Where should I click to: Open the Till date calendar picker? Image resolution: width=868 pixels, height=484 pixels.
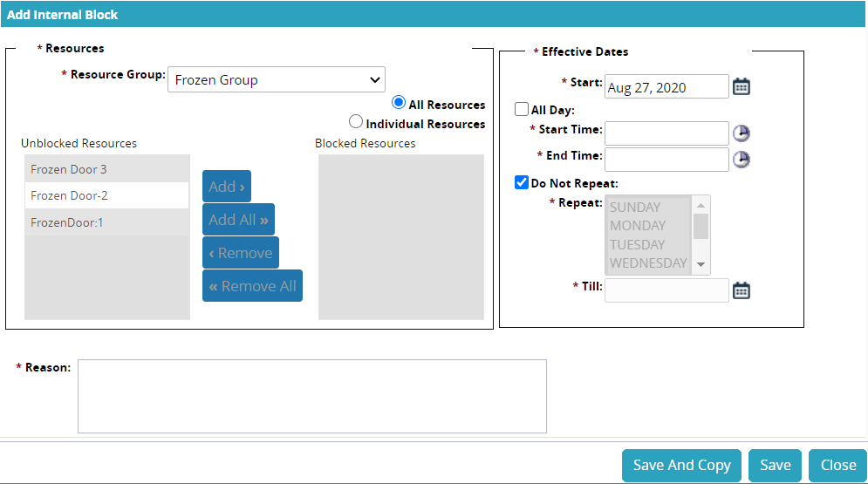(741, 290)
